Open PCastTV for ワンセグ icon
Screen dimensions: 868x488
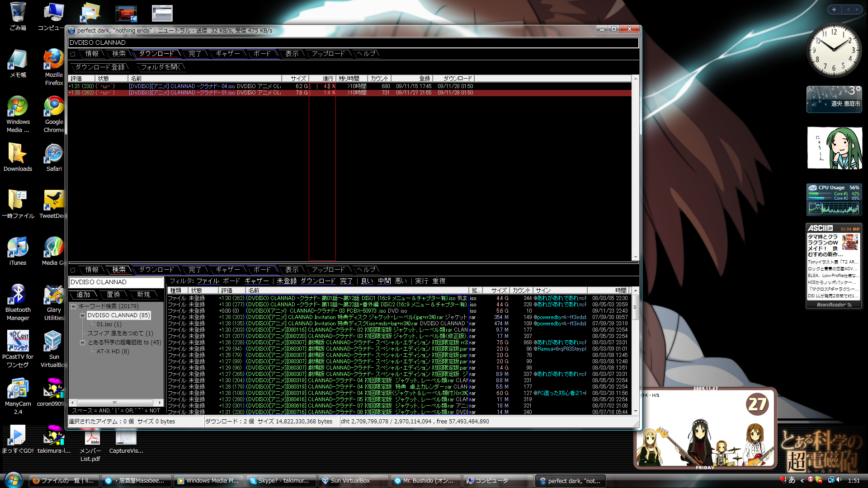(x=18, y=349)
